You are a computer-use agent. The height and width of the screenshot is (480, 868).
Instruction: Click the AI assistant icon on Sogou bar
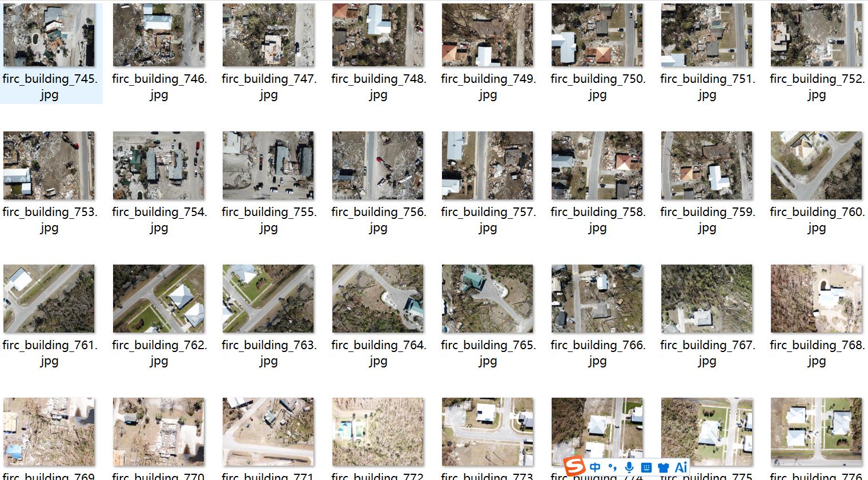(x=681, y=467)
